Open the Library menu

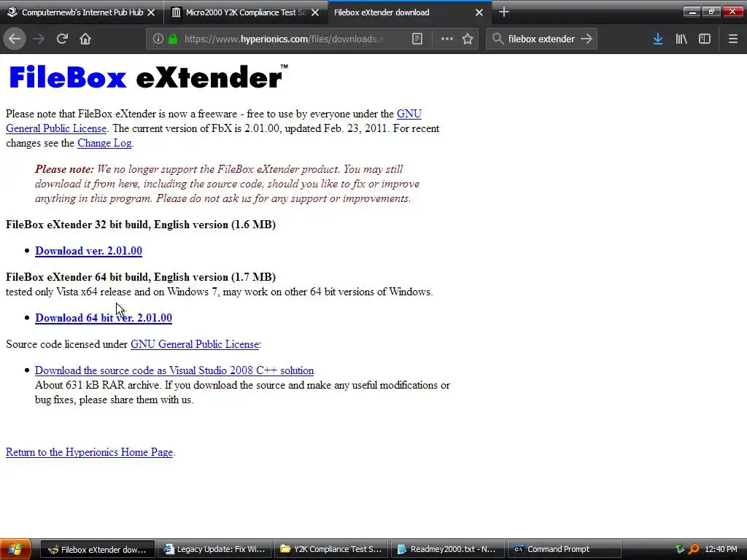681,39
